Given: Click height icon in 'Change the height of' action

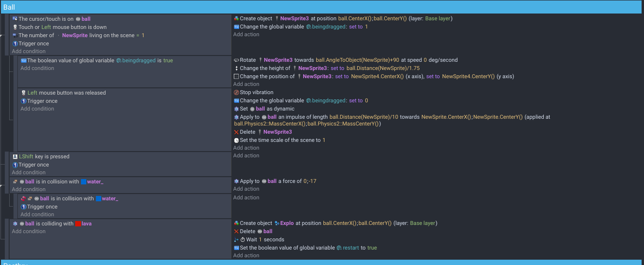Looking at the screenshot, I should (x=236, y=68).
